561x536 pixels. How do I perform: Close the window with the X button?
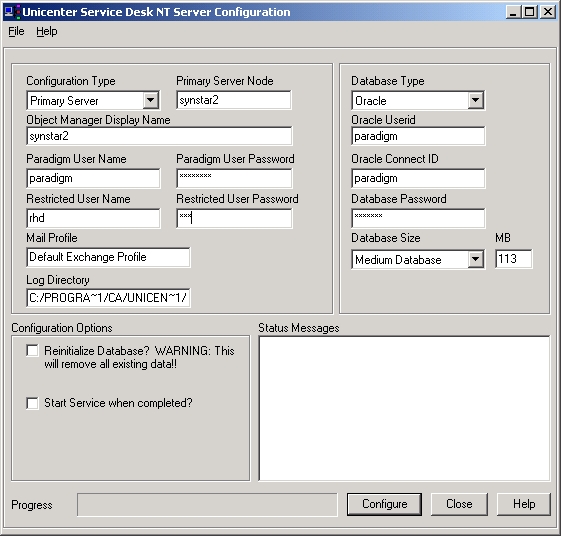(x=548, y=12)
